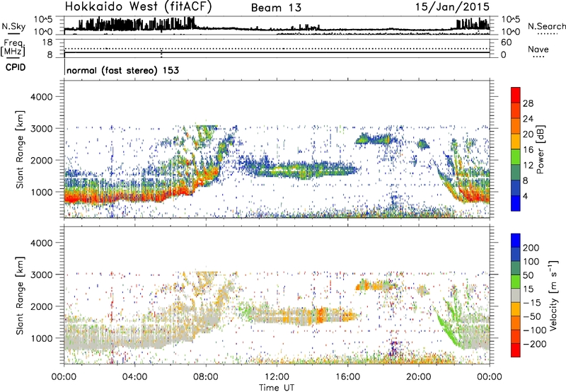The height and width of the screenshot is (392, 566).
Task: Pick the red bottom Velocity colorbar segment
Action: pos(516,350)
